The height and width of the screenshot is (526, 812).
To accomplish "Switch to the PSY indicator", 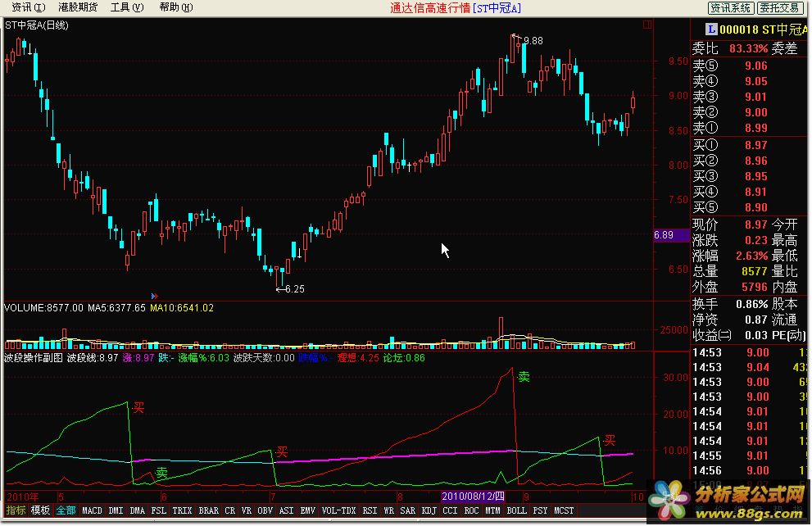I will coord(540,510).
